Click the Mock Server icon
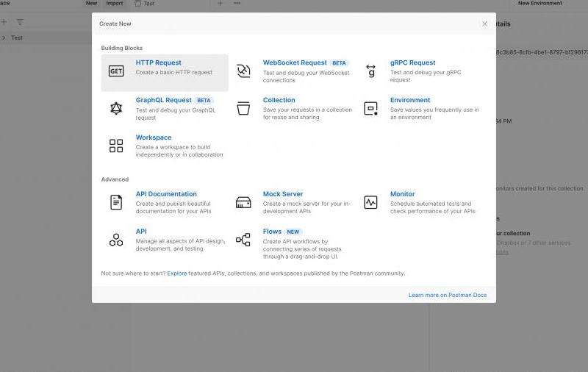The width and height of the screenshot is (588, 372). (243, 202)
